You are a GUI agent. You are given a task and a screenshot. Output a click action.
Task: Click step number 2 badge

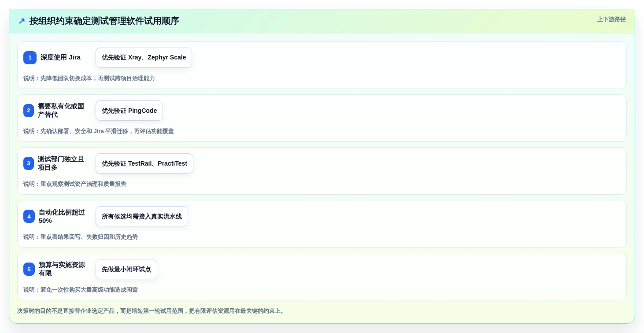coord(29,111)
